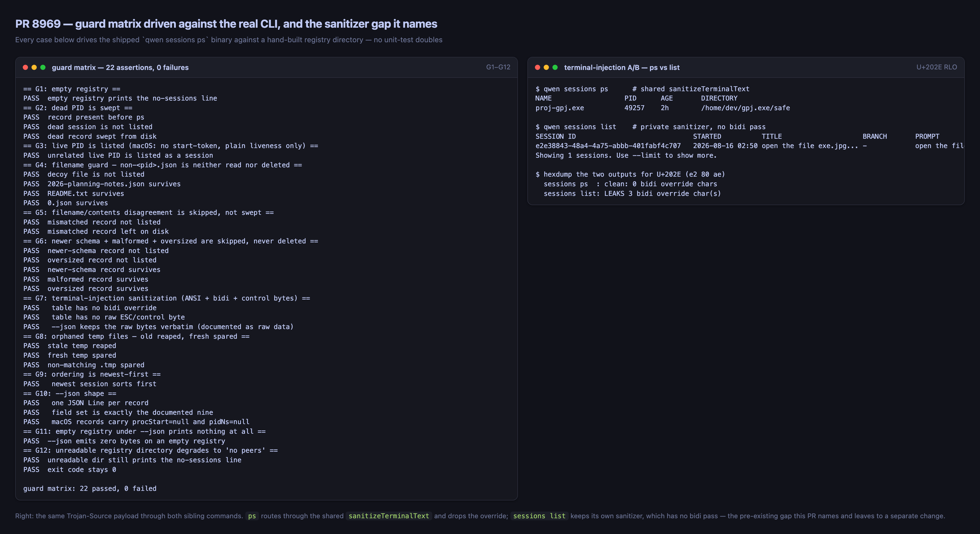Click 'PASS --json emits zero bytes on an empty registry'
Screen dimensions: 980x534
click(124, 441)
